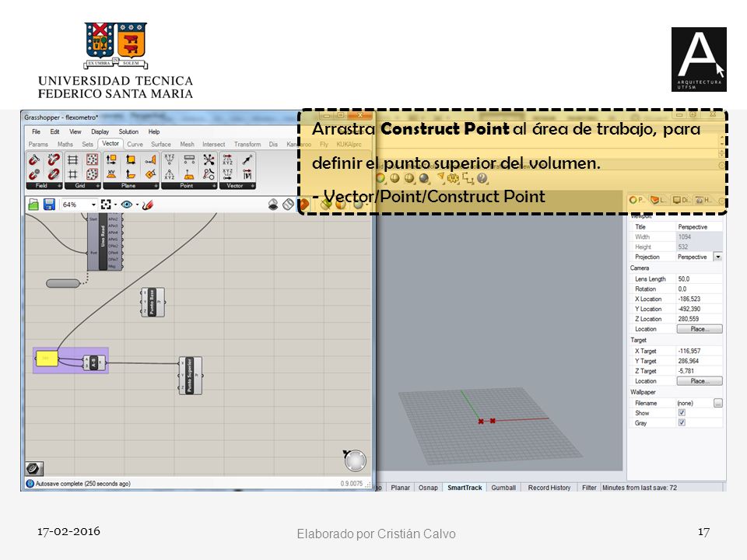Select the Punto Base component on canvas
This screenshot has height=560, width=747.
click(x=153, y=302)
